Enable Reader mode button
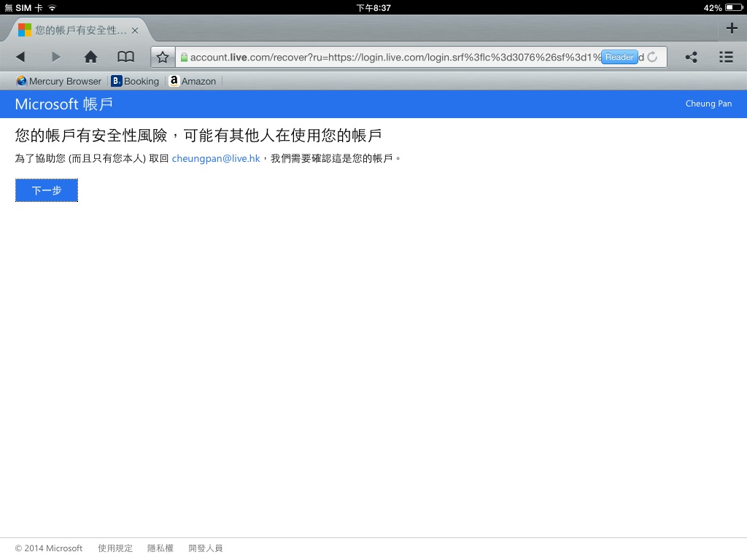This screenshot has height=560, width=747. (x=619, y=57)
